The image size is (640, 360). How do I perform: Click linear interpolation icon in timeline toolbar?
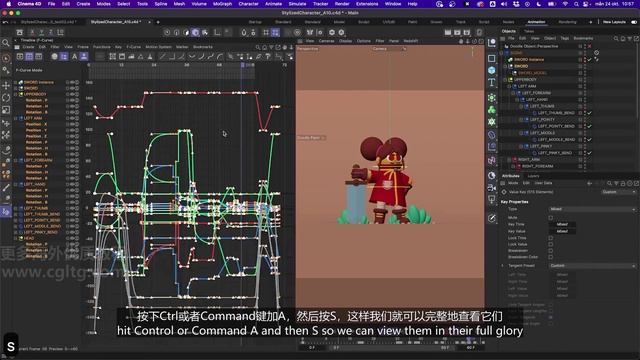pyautogui.click(x=162, y=57)
